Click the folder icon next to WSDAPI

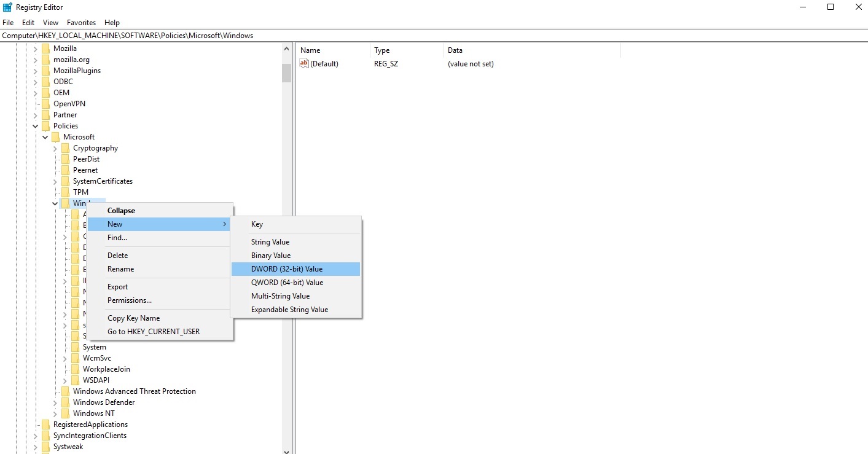[x=76, y=380]
